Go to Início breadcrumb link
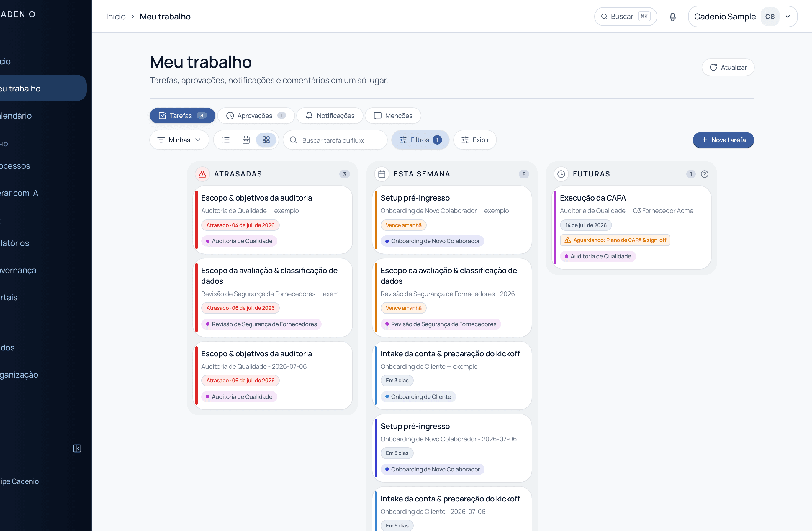The width and height of the screenshot is (812, 531). 116,16
